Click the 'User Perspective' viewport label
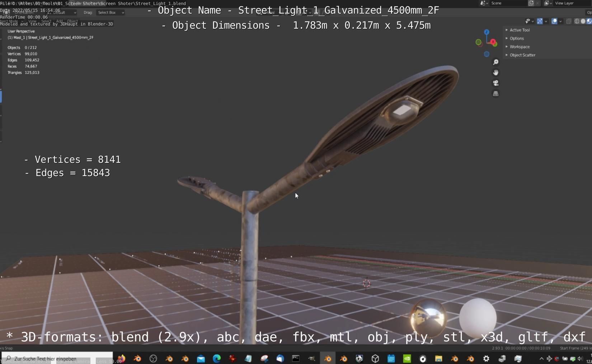The width and height of the screenshot is (592, 364). [x=21, y=31]
